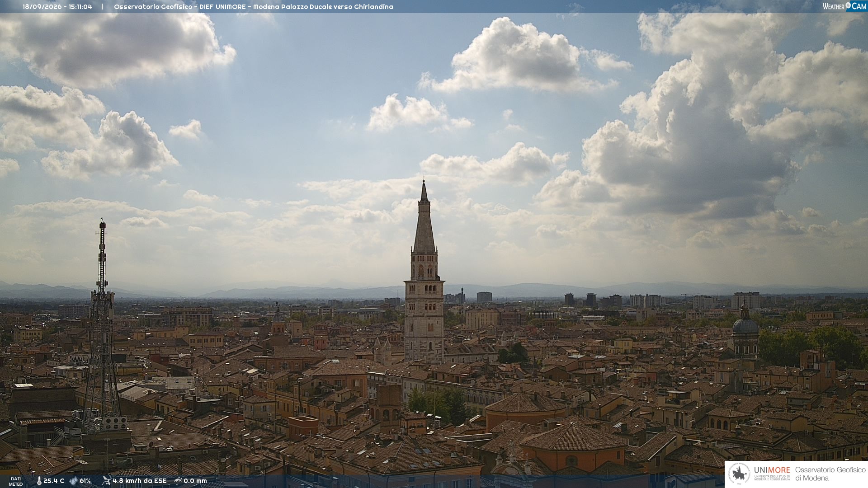Image resolution: width=868 pixels, height=488 pixels.
Task: Click the 4.8 km/h da ESE wind reading
Action: pyautogui.click(x=140, y=481)
